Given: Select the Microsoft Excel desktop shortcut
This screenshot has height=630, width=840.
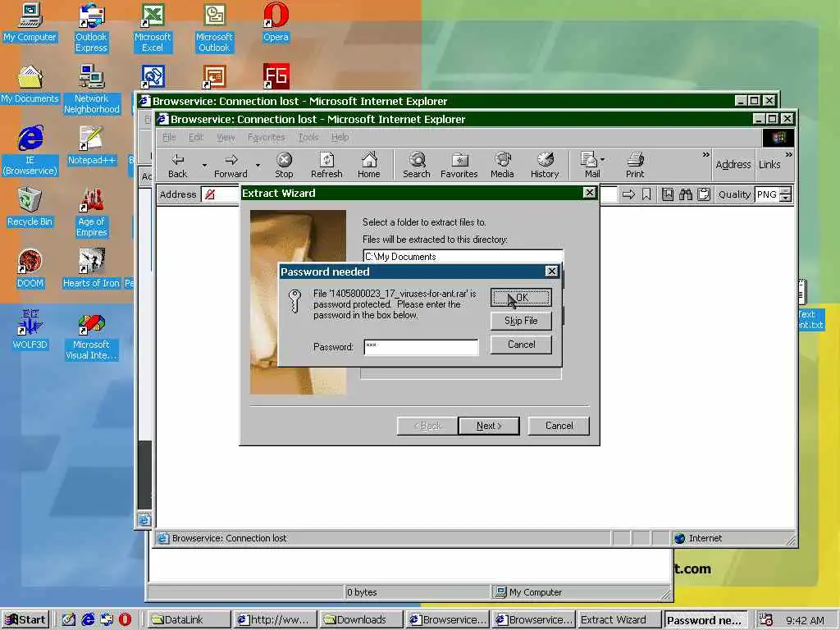Looking at the screenshot, I should tap(153, 28).
